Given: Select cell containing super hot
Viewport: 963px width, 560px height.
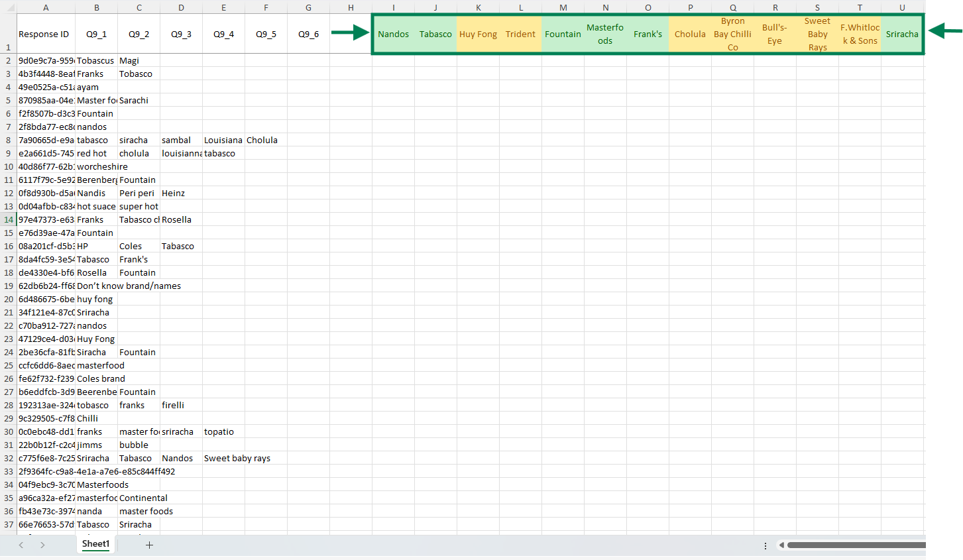Looking at the screenshot, I should (x=139, y=206).
